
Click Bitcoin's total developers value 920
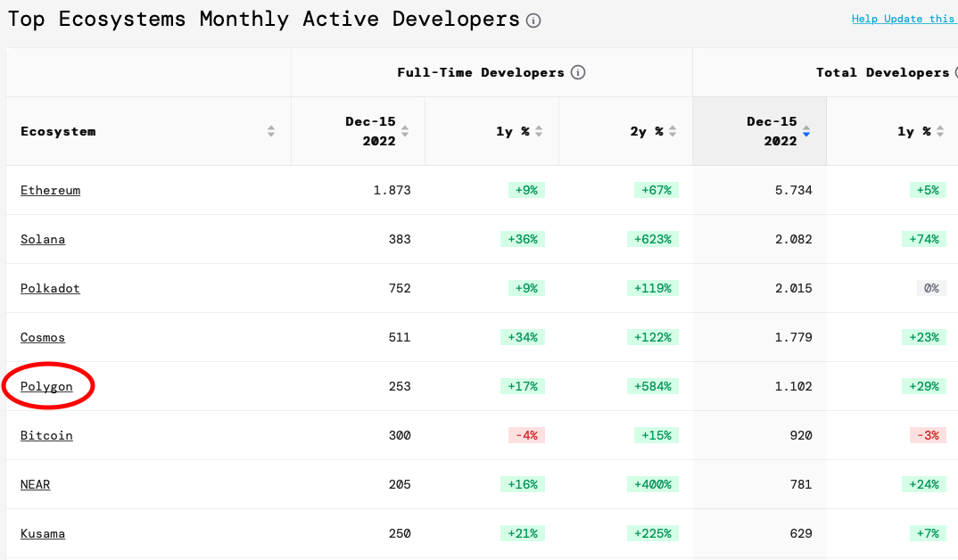coord(801,435)
